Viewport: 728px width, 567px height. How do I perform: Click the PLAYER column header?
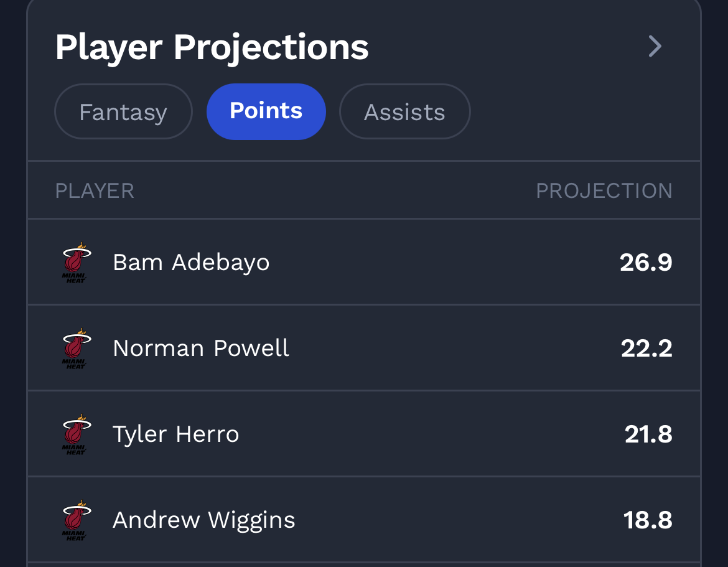(x=95, y=191)
